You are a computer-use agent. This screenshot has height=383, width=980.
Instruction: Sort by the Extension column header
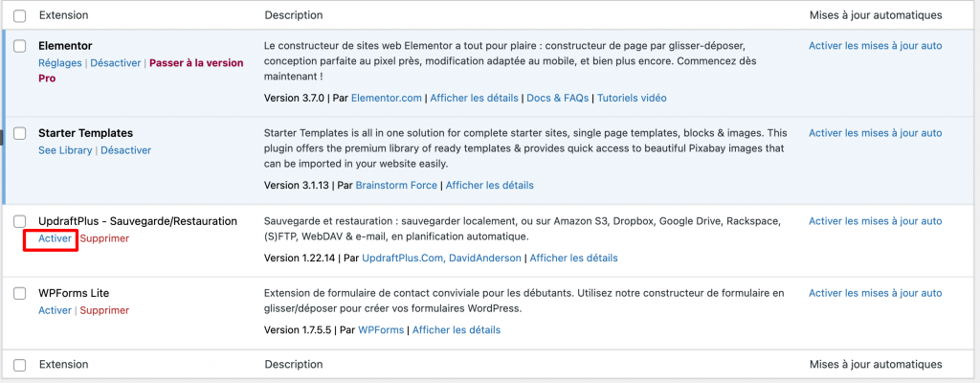coord(63,15)
